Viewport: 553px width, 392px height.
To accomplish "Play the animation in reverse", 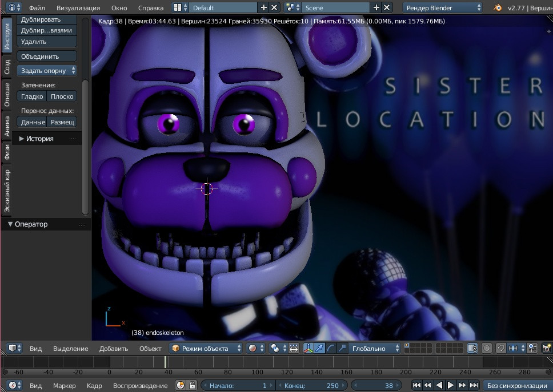I will click(x=439, y=385).
